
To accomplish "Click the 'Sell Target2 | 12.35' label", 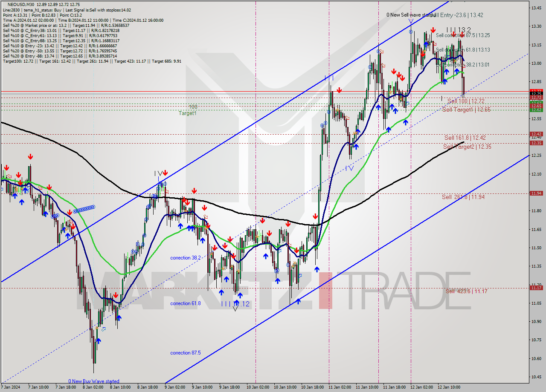I will click(467, 147).
